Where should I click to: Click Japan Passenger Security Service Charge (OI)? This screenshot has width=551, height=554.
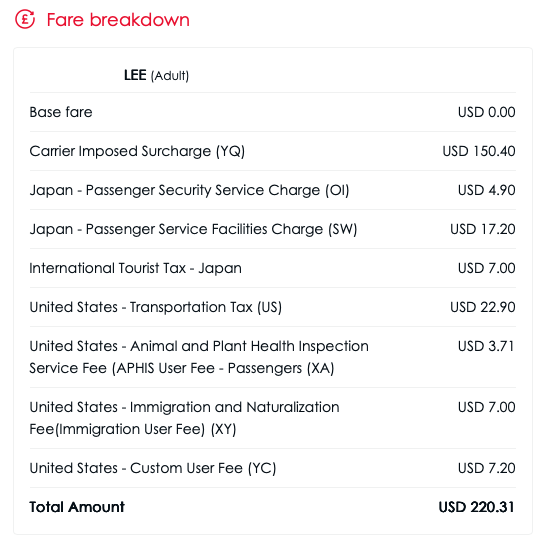pos(189,190)
